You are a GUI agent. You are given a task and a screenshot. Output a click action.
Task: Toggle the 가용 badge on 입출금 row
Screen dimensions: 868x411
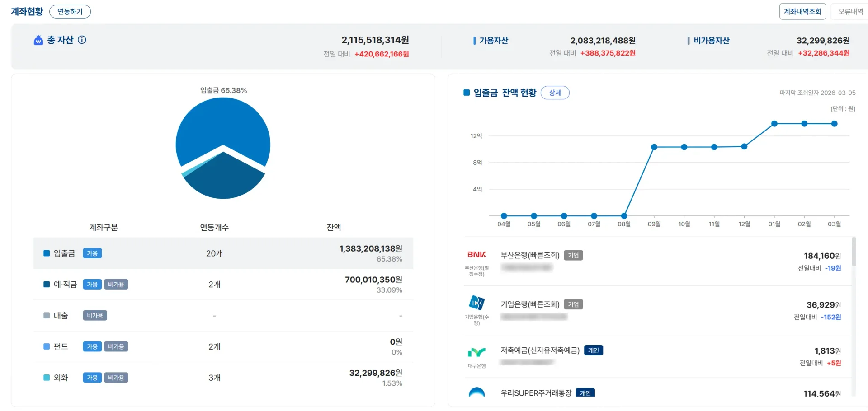pyautogui.click(x=92, y=253)
